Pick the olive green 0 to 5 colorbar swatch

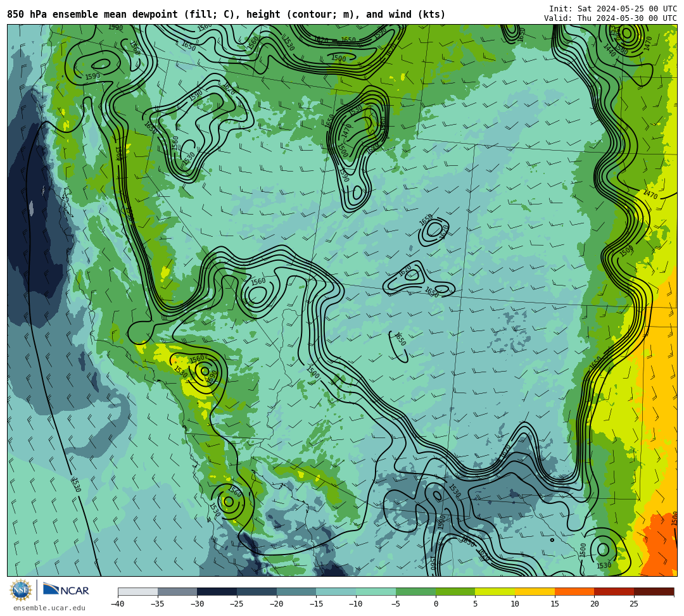pyautogui.click(x=455, y=591)
